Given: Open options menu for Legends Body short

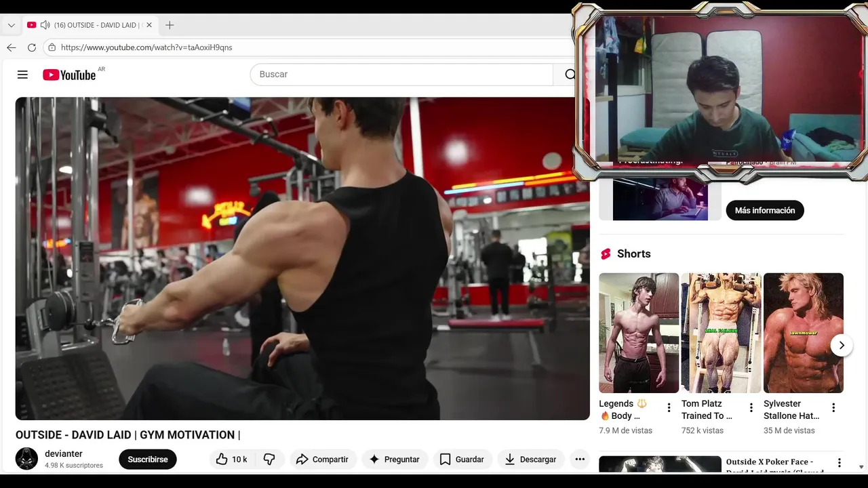Looking at the screenshot, I should [669, 407].
